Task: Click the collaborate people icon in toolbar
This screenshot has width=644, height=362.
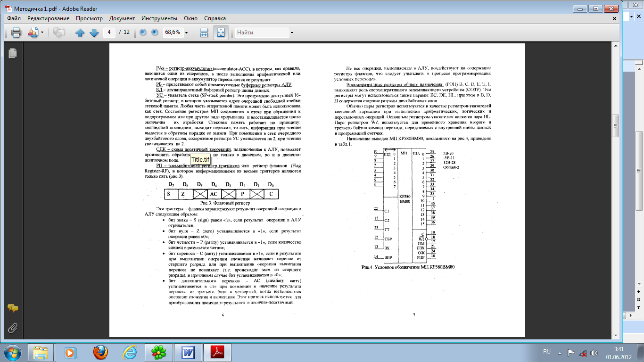Action: tap(33, 33)
